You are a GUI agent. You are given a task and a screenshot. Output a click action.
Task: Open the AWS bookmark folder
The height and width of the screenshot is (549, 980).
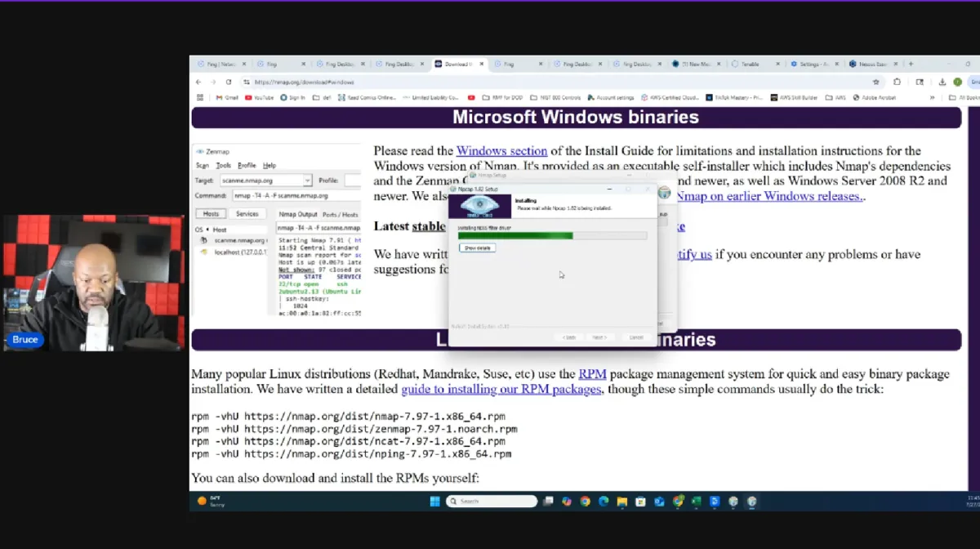836,97
